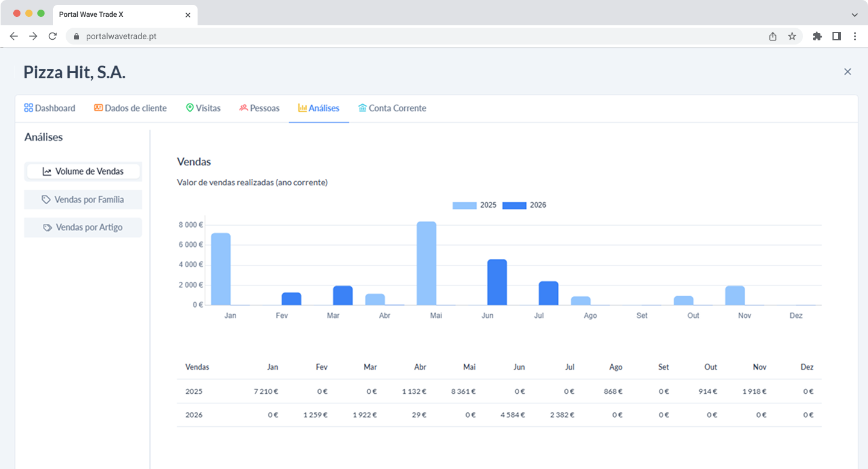Open the Vendas por Família analysis
Viewport: 868px width, 469px height.
[83, 199]
